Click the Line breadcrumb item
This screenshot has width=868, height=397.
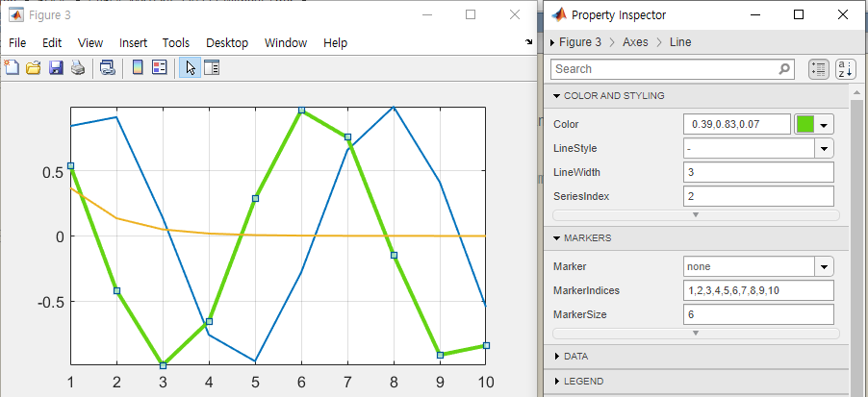tap(680, 42)
